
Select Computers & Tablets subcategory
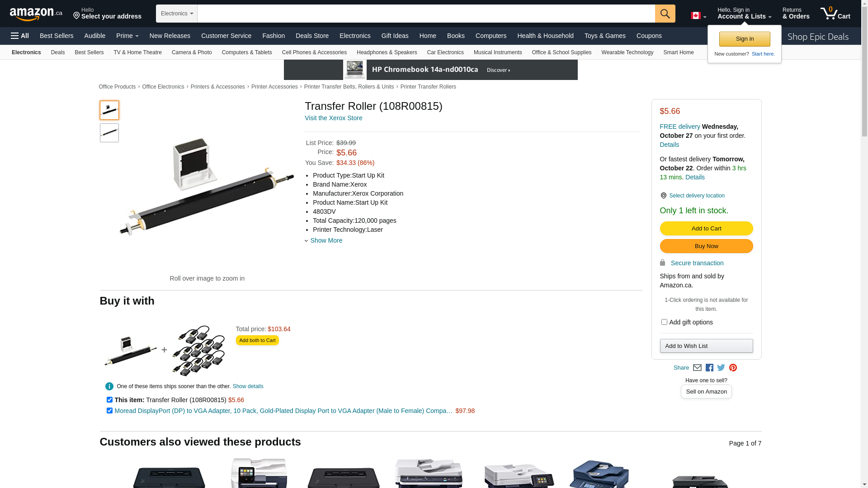pos(247,52)
